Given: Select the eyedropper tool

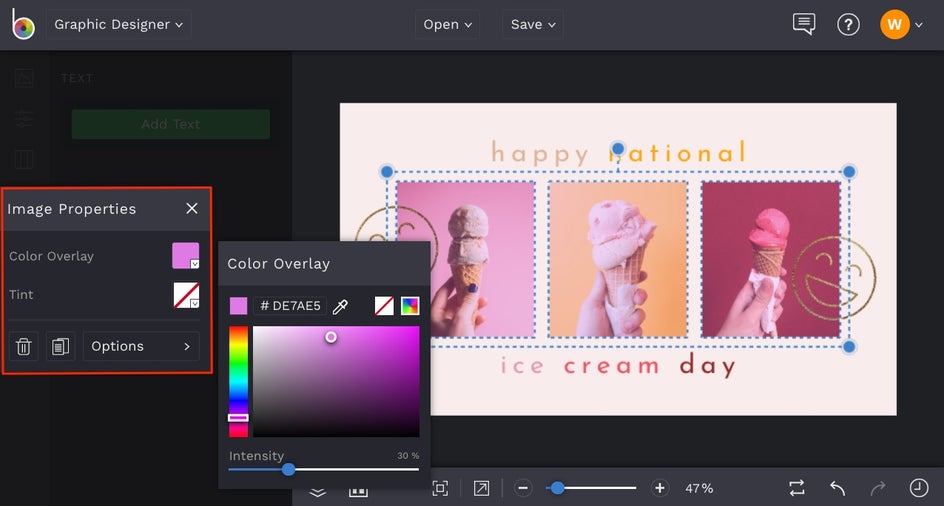Looking at the screenshot, I should tap(340, 307).
